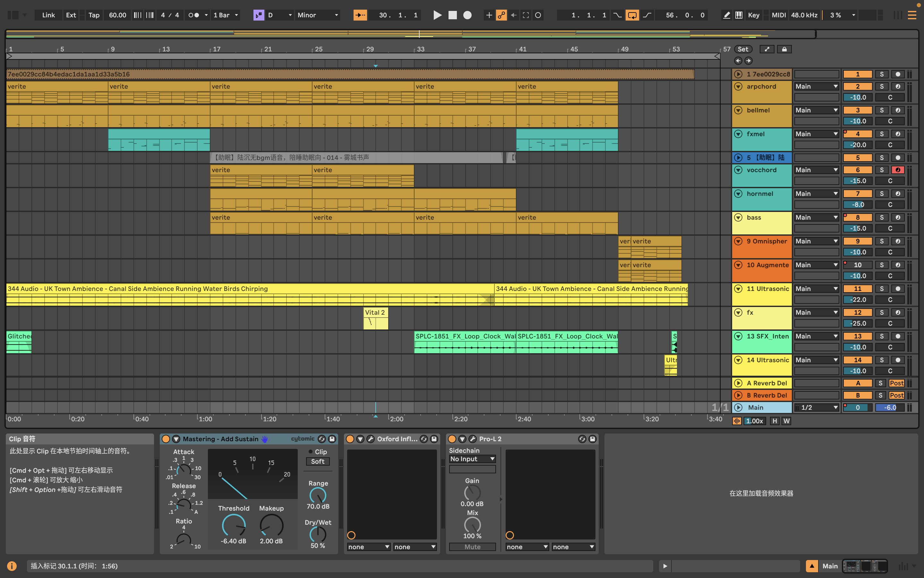The width and height of the screenshot is (924, 578).
Task: Mute track 6 vocchord via its activator
Action: pos(858,170)
